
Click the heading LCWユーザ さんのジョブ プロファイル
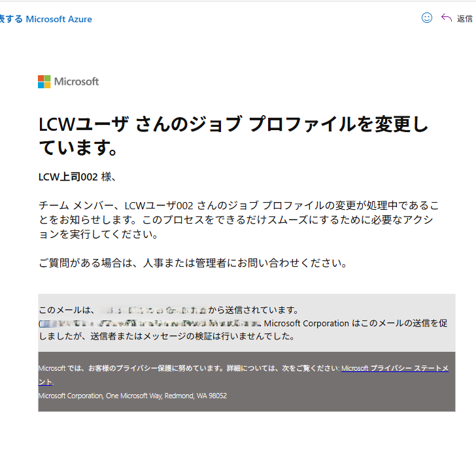tap(233, 136)
